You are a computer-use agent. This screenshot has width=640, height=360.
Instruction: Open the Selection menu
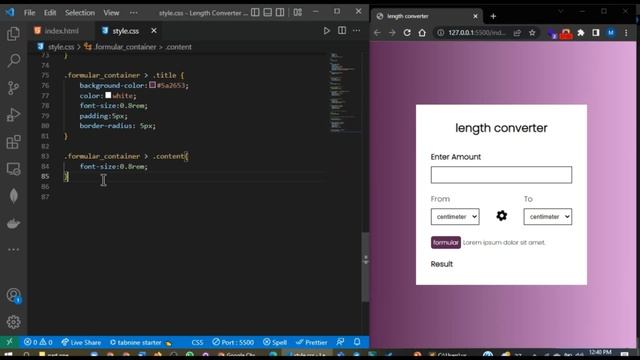(80, 13)
